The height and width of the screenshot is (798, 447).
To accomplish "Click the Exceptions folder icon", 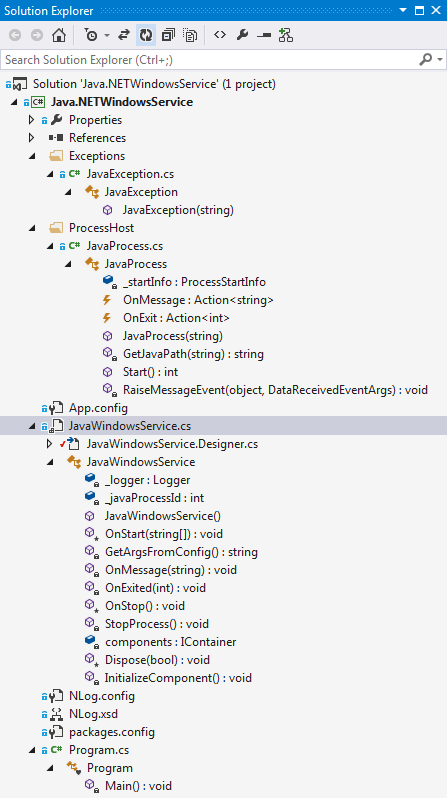I will click(x=55, y=156).
